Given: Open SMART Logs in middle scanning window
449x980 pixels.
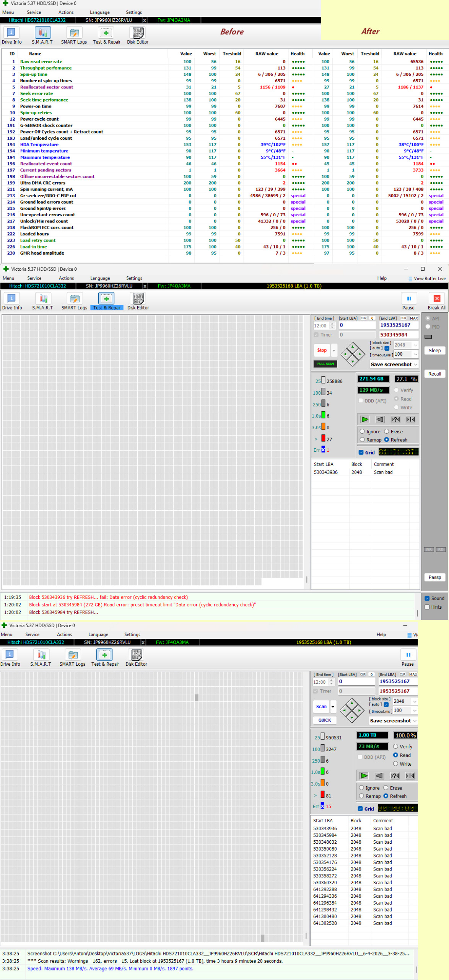Looking at the screenshot, I should pos(74,301).
